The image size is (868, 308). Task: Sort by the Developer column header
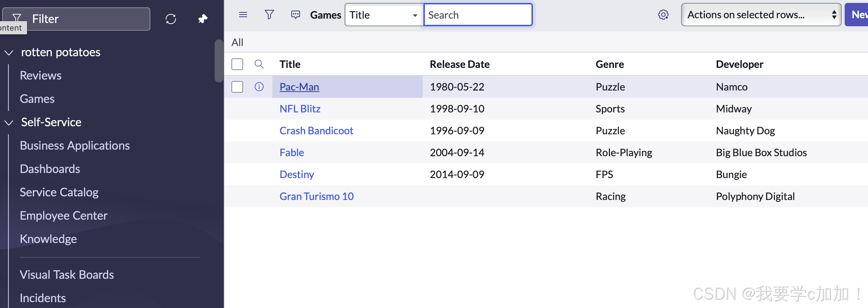pyautogui.click(x=740, y=64)
